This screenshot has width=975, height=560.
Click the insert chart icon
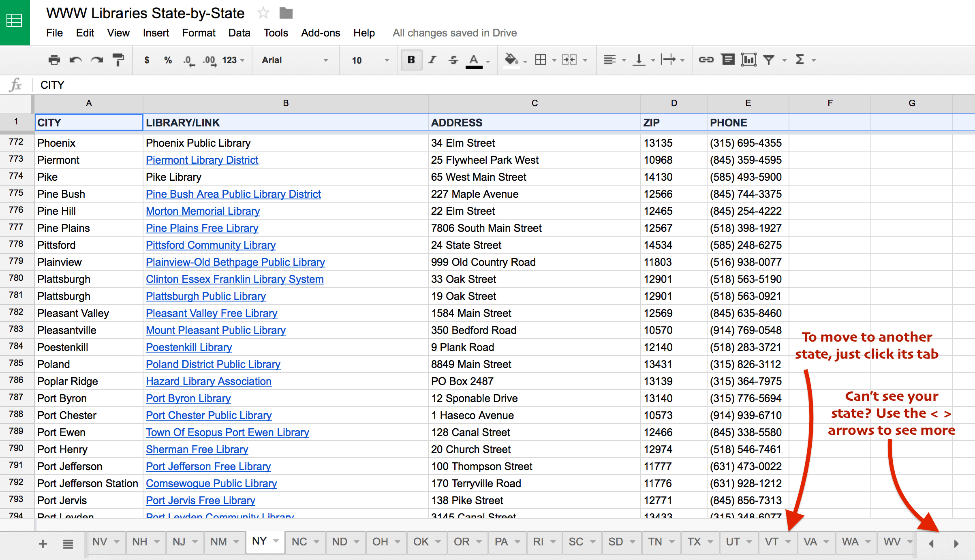[x=748, y=60]
